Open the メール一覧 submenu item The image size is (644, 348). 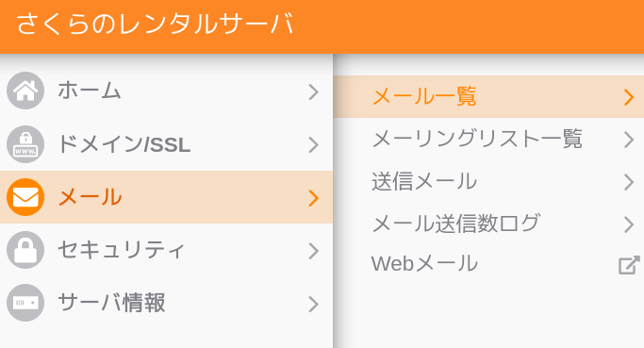click(488, 96)
